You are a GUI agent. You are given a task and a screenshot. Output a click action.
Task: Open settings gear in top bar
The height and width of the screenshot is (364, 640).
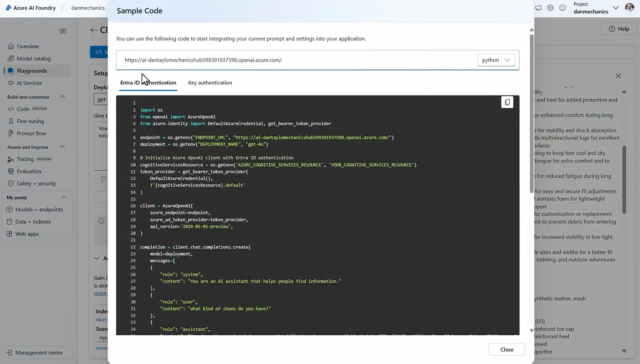(550, 8)
